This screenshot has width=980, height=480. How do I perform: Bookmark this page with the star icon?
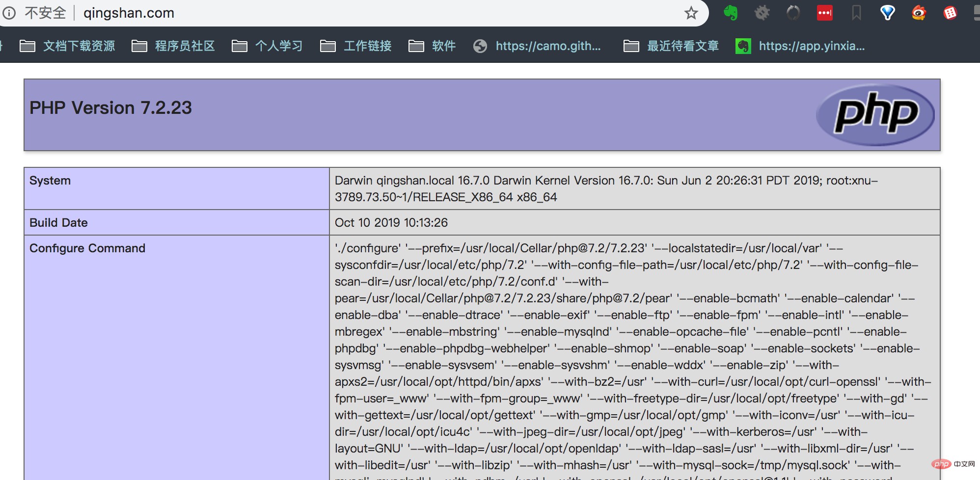[x=691, y=13]
